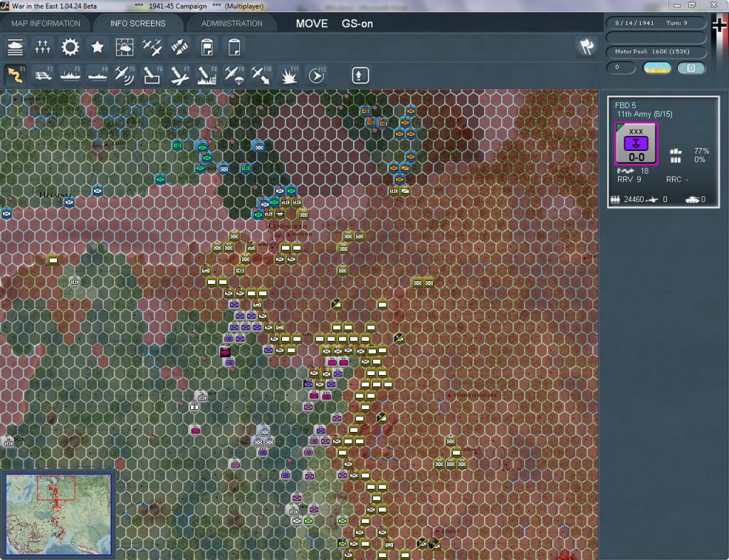
Task: Open the air doctrine planes icon
Action: tap(152, 47)
